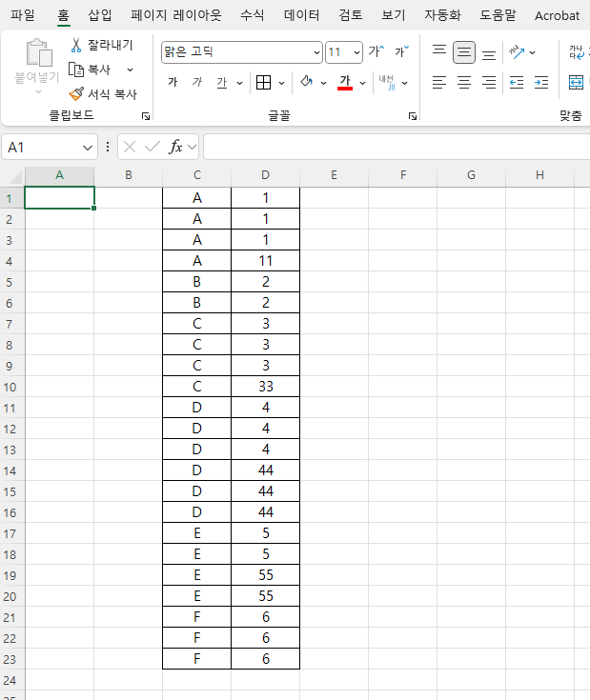Click Format Painter (서식 복사)
Viewport: 590px width, 700px height.
coord(103,94)
